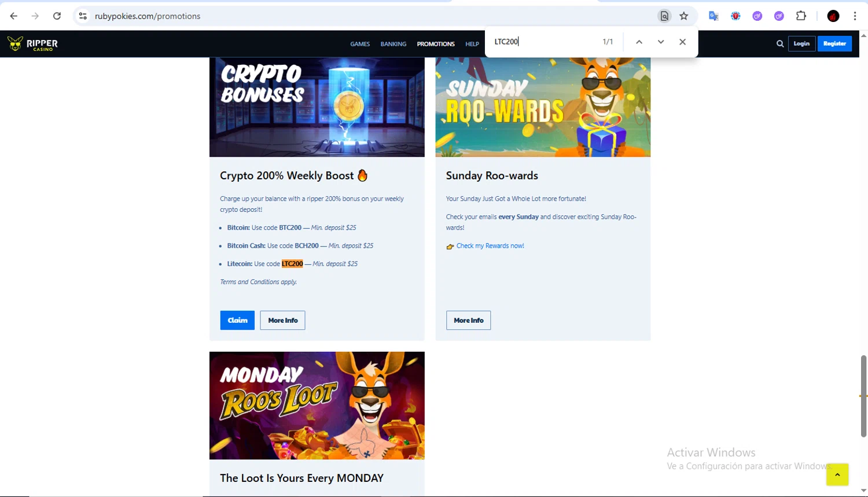Go forward in browser history
The width and height of the screenshot is (868, 497).
(35, 16)
